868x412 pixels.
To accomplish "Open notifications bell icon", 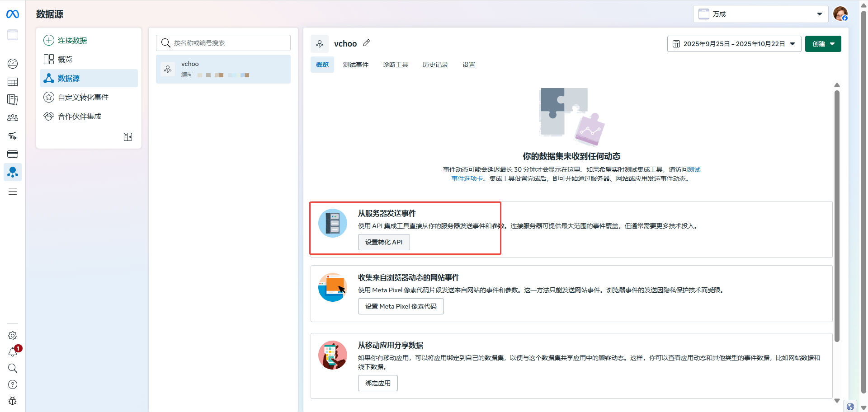I will (x=13, y=352).
